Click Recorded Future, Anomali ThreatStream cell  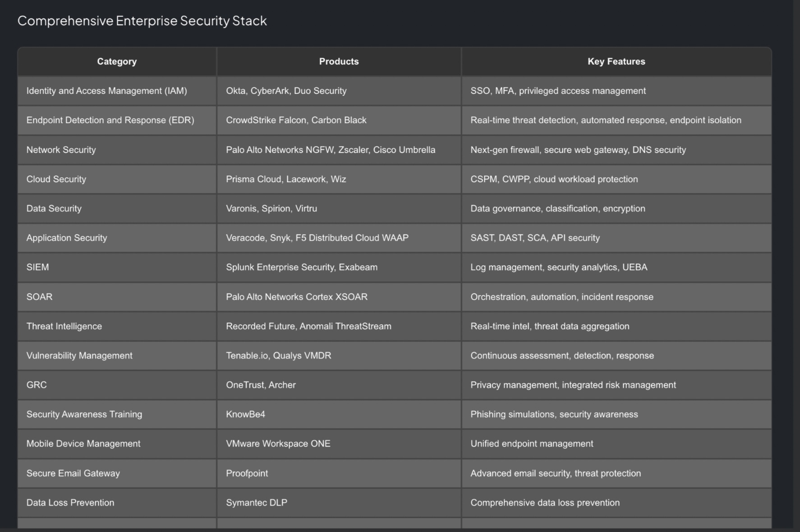coord(339,326)
